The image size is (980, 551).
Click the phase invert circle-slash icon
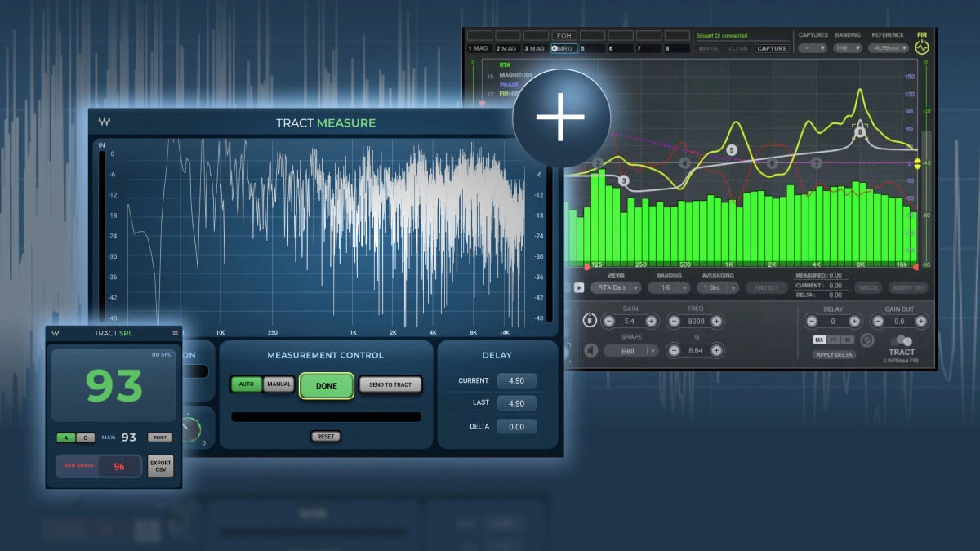(x=867, y=340)
